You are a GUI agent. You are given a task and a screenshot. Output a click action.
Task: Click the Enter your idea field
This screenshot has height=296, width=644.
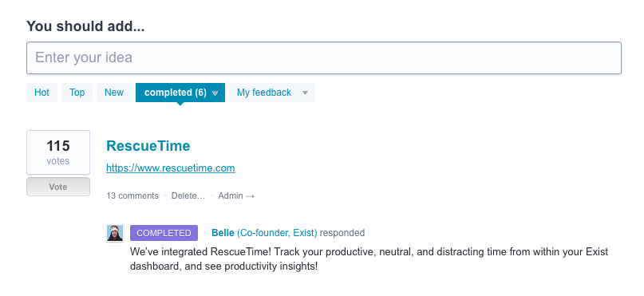click(324, 58)
